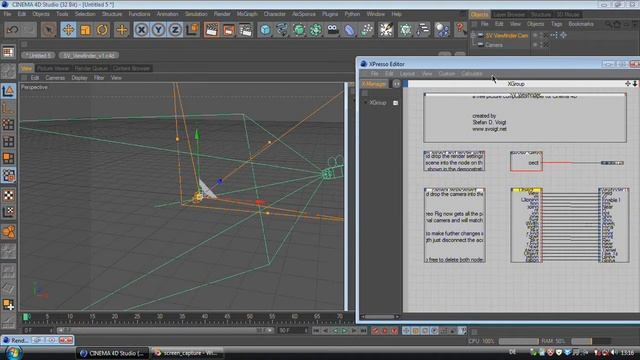
Task: Click XGroup title bar in XPresso
Action: [x=516, y=84]
